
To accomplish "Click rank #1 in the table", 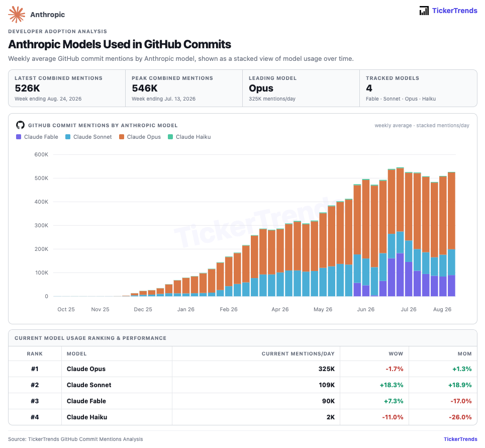I will click(x=35, y=369).
